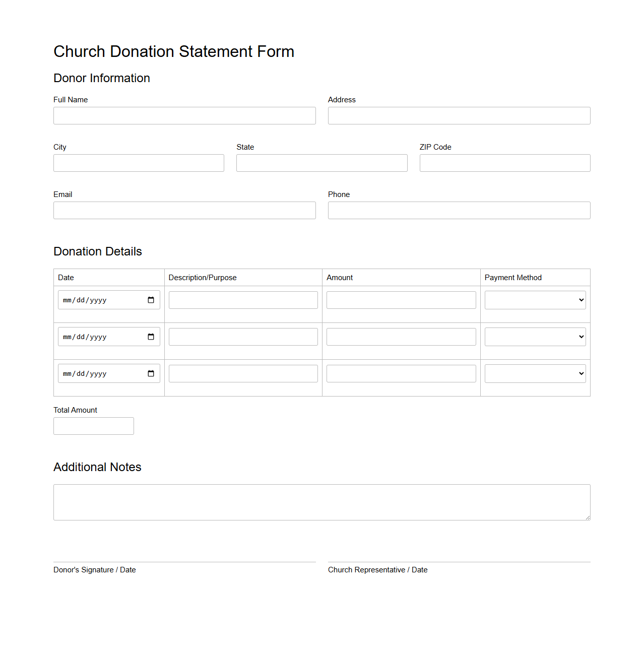
Task: Open the calendar picker for the third donation date
Action: (150, 373)
